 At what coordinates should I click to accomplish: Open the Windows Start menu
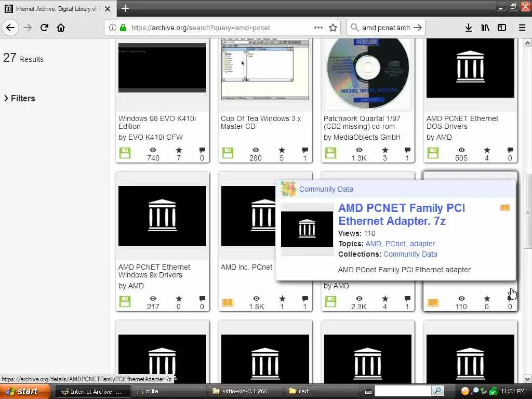point(25,391)
